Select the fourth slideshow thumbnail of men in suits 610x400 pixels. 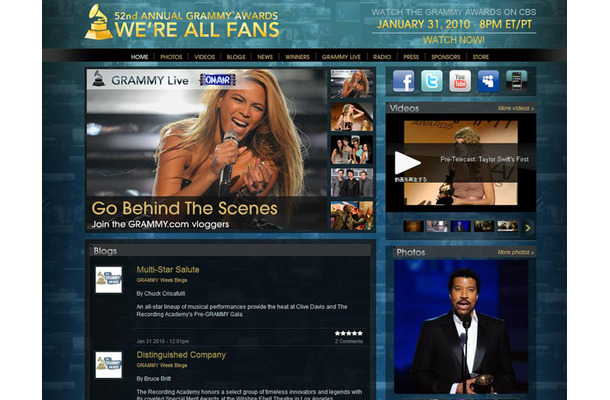coord(352,182)
